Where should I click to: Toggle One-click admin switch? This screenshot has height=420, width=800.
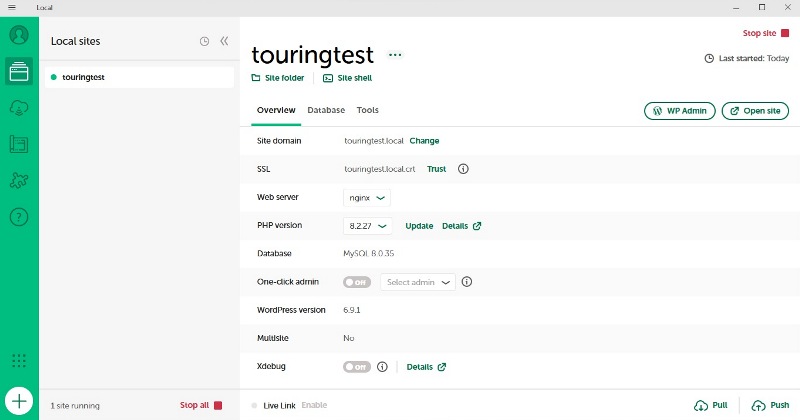point(357,282)
